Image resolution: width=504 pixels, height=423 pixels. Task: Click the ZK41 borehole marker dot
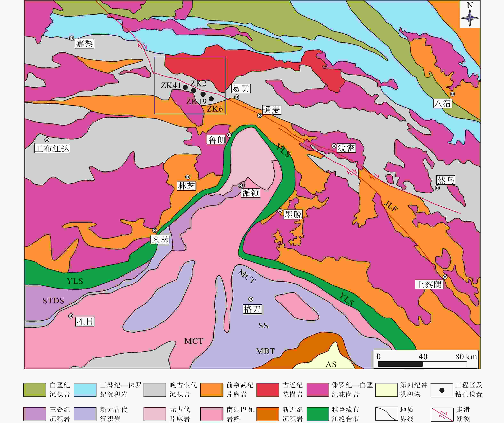point(185,87)
